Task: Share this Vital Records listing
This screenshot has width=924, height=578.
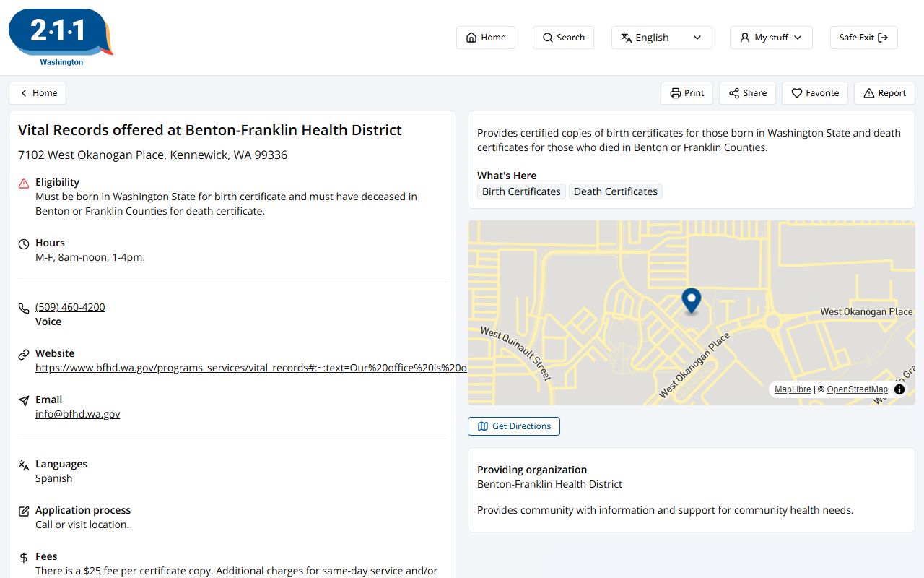Action: click(747, 93)
